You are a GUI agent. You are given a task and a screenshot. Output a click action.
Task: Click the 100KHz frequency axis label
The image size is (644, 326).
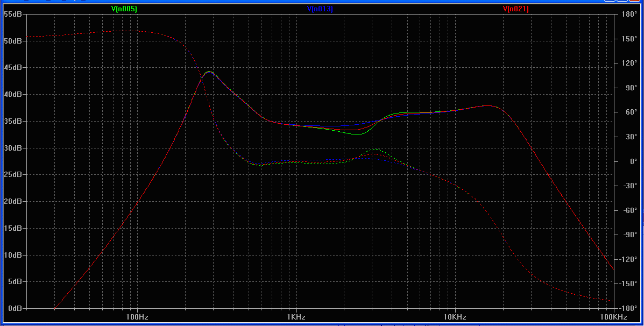(614, 317)
